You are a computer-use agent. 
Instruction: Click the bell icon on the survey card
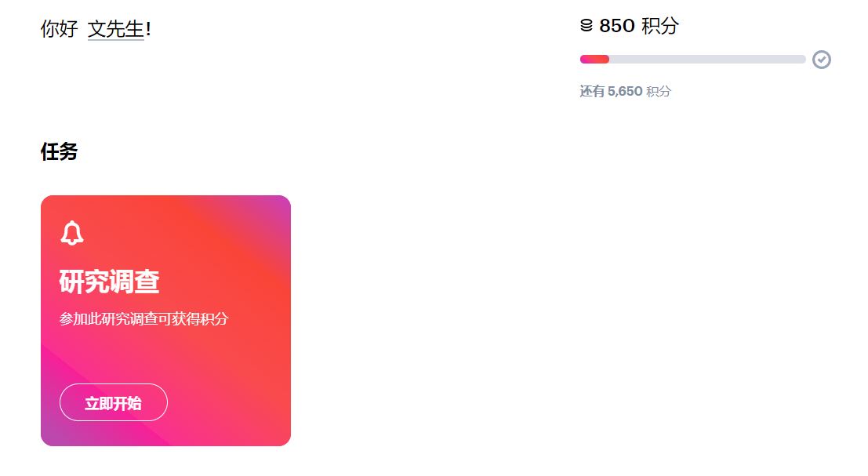[72, 233]
